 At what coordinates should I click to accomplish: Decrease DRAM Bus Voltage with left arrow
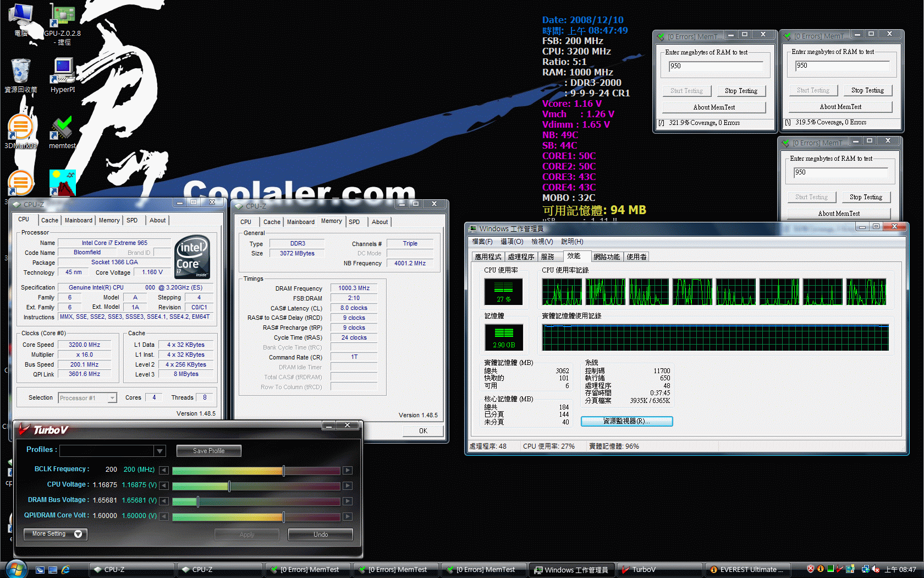click(163, 501)
